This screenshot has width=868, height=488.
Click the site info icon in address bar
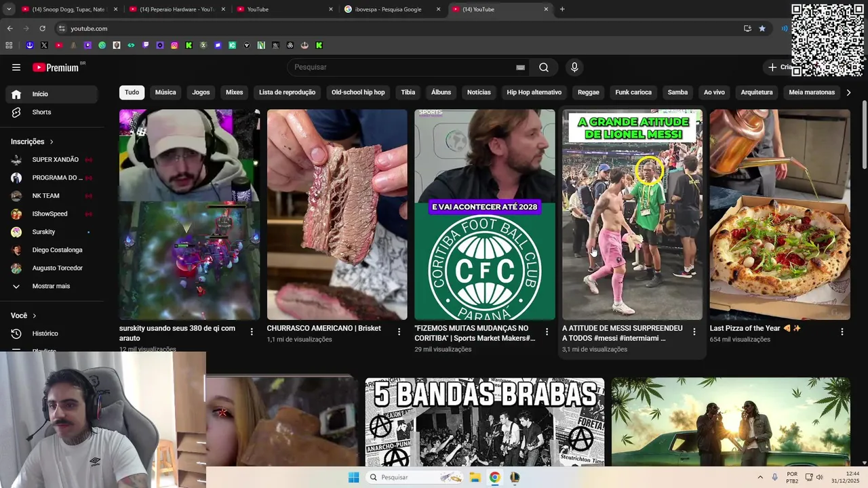point(62,28)
